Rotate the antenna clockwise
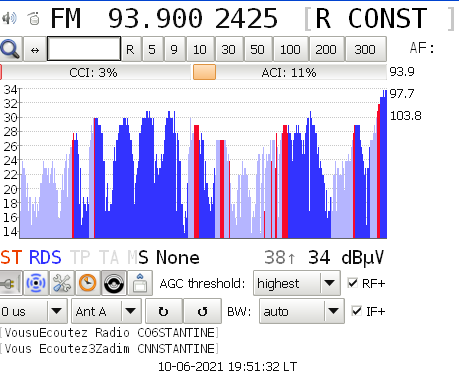 (164, 311)
